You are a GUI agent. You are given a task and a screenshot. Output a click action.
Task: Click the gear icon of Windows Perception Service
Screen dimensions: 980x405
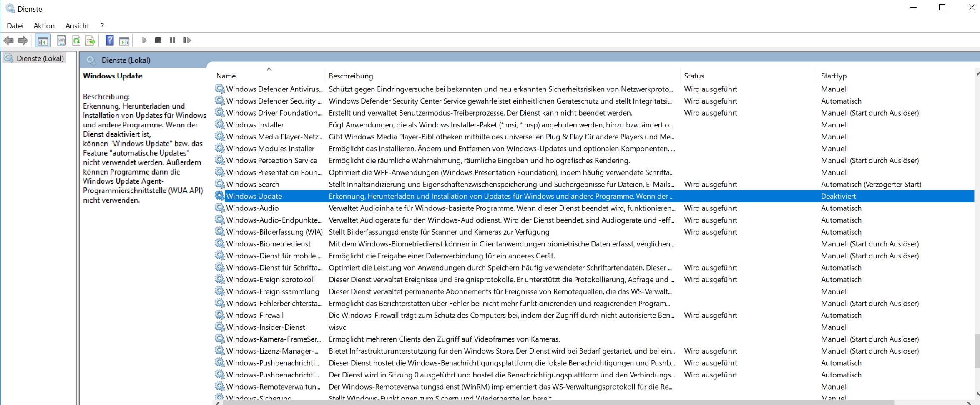pyautogui.click(x=220, y=160)
